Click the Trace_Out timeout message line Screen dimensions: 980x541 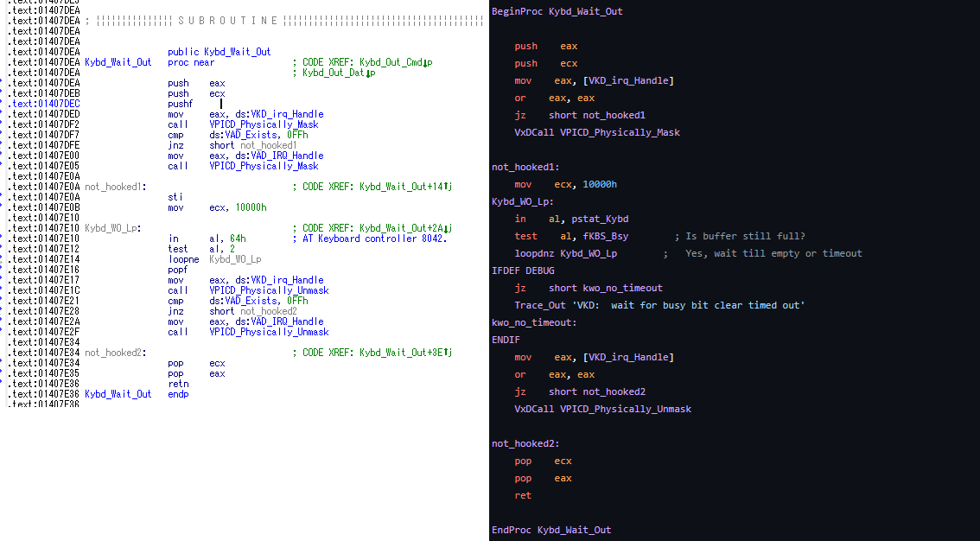[x=659, y=305]
